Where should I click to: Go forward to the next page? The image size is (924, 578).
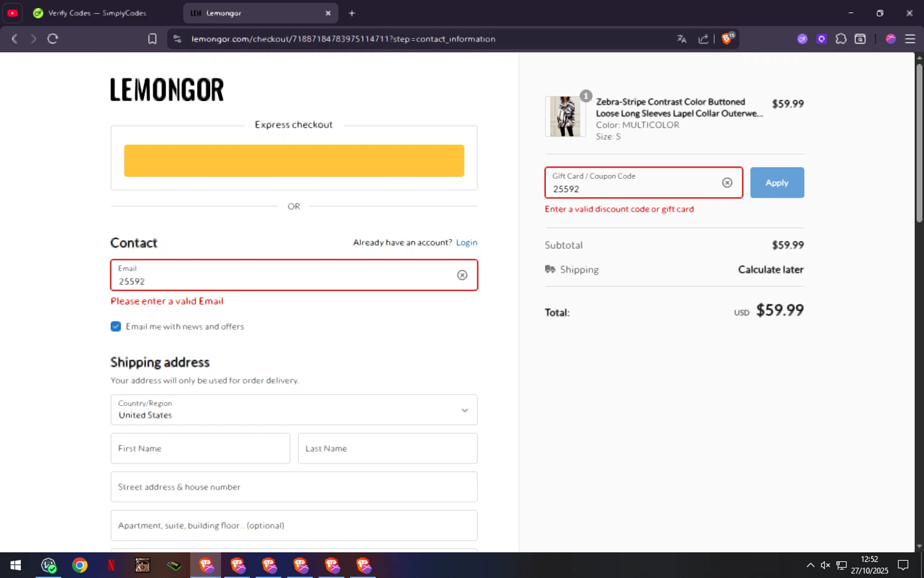click(x=33, y=39)
